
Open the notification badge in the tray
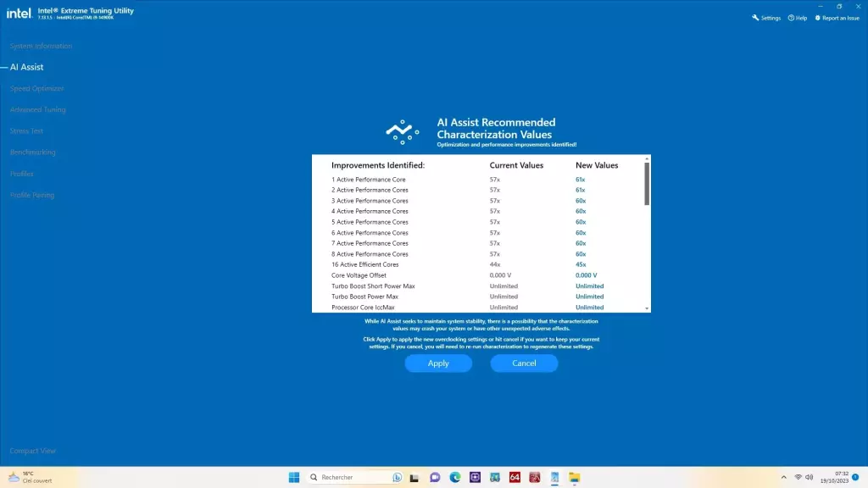(855, 477)
